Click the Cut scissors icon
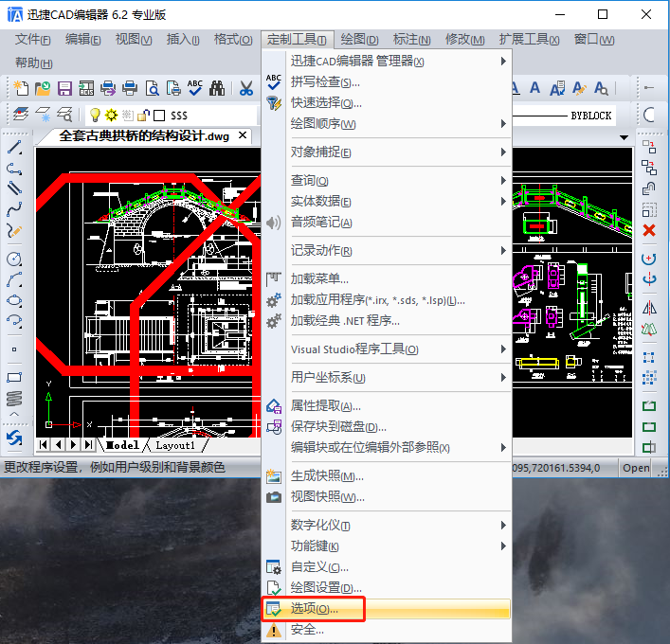Viewport: 670px width, 644px height. [x=246, y=89]
